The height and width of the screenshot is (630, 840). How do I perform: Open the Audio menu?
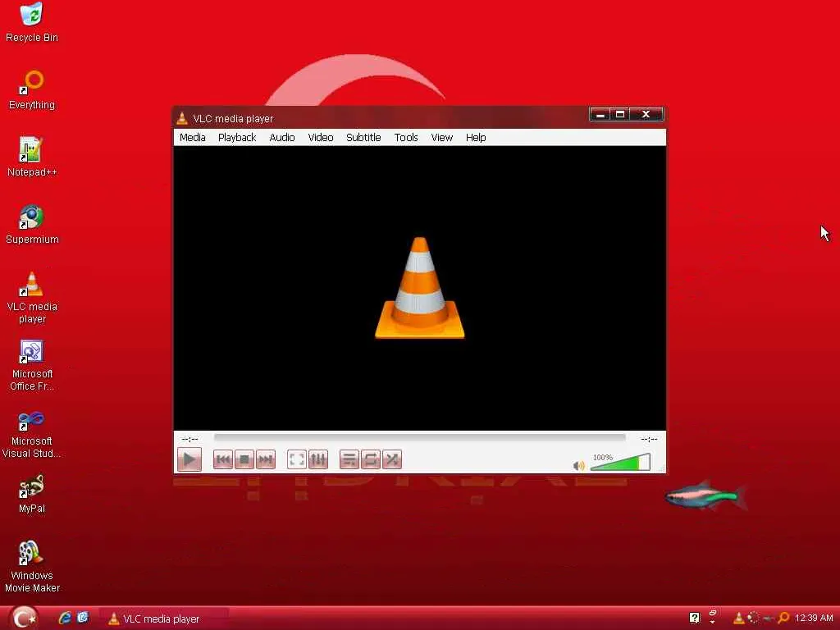pyautogui.click(x=282, y=138)
